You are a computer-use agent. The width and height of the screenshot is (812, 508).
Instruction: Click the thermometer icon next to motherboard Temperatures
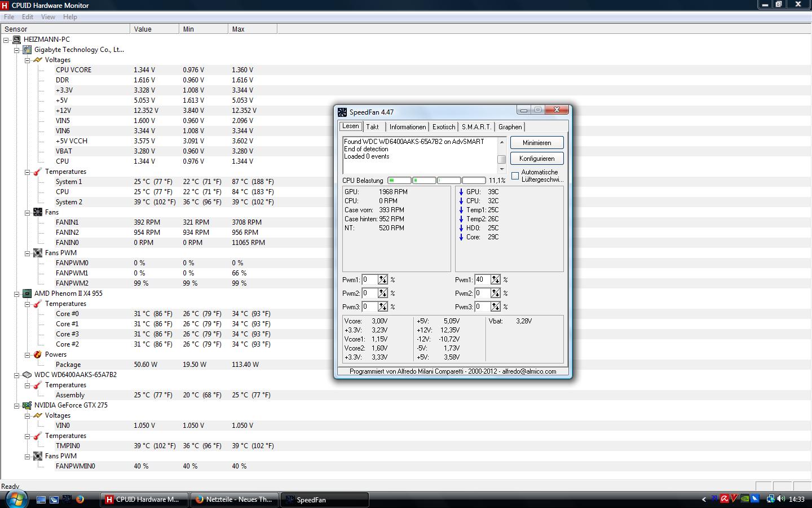tap(38, 172)
